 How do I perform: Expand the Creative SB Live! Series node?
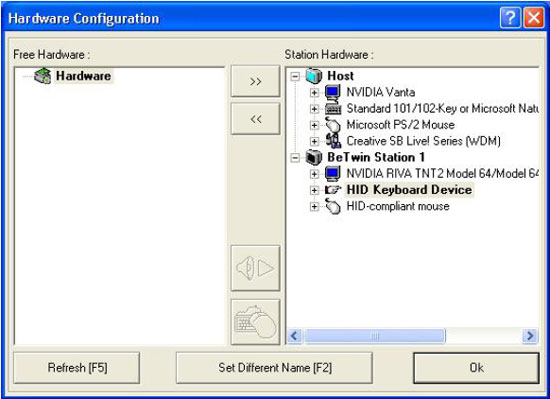[314, 141]
